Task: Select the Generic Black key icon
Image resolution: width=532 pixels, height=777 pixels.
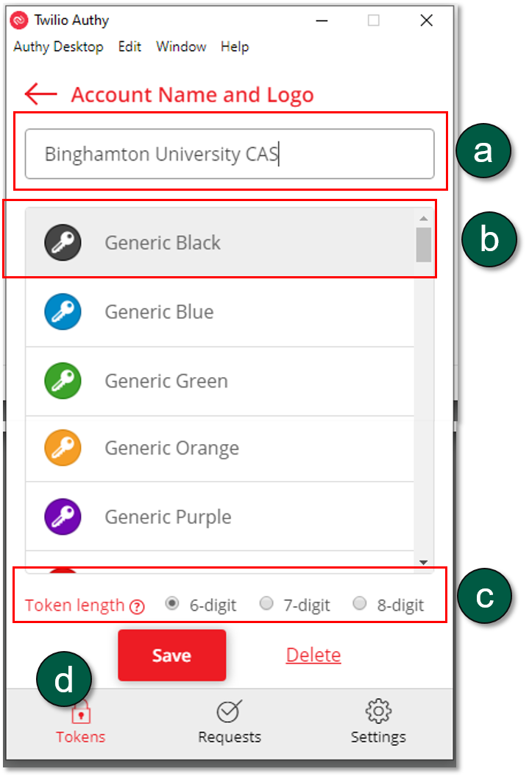Action: coord(63,242)
